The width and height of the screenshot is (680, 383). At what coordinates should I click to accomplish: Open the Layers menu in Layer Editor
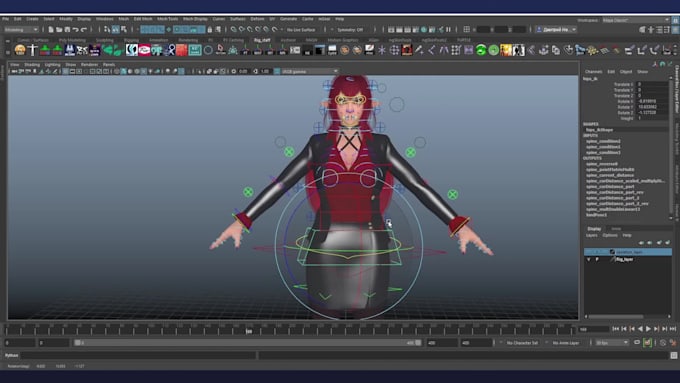(592, 236)
